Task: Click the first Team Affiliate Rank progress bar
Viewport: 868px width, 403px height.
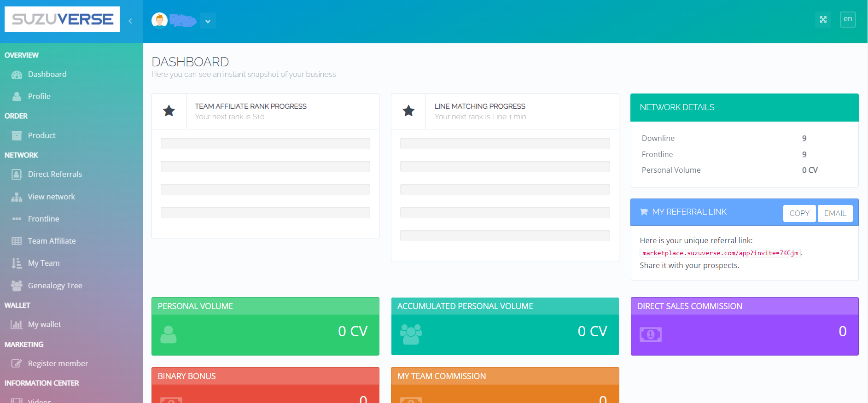Action: pos(265,143)
